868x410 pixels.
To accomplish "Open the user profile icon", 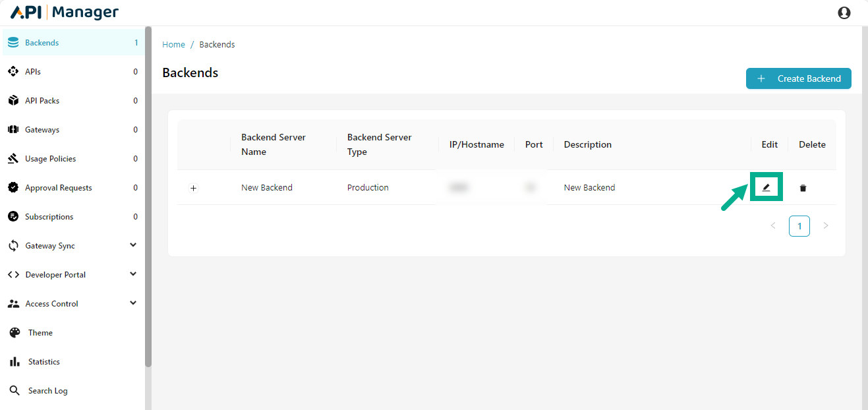I will point(844,12).
